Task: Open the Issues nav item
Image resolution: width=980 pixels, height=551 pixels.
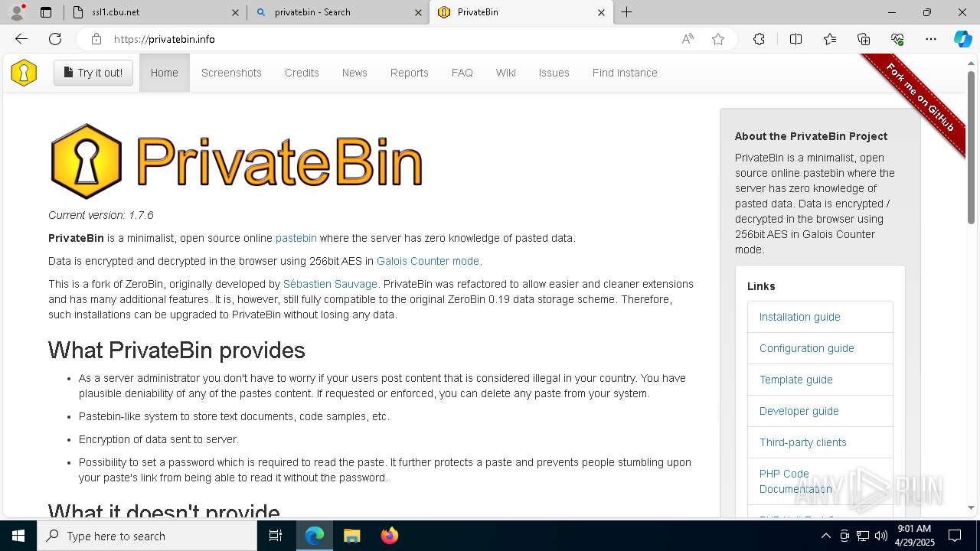Action: 554,73
